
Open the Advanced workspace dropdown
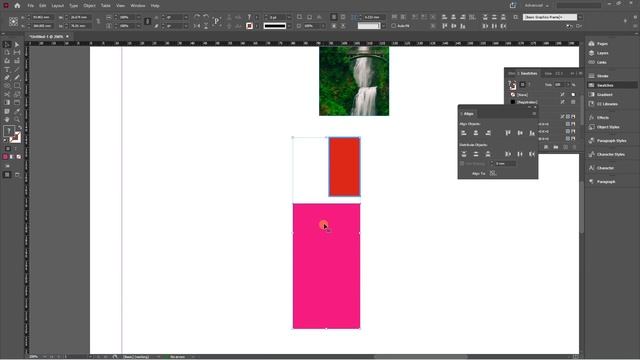536,6
